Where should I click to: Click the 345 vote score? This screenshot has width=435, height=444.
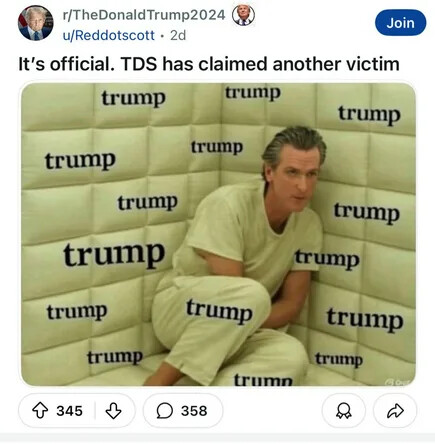click(x=69, y=411)
